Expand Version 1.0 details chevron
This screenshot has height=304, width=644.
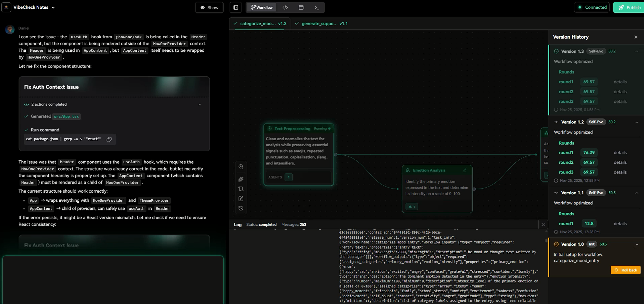click(637, 244)
